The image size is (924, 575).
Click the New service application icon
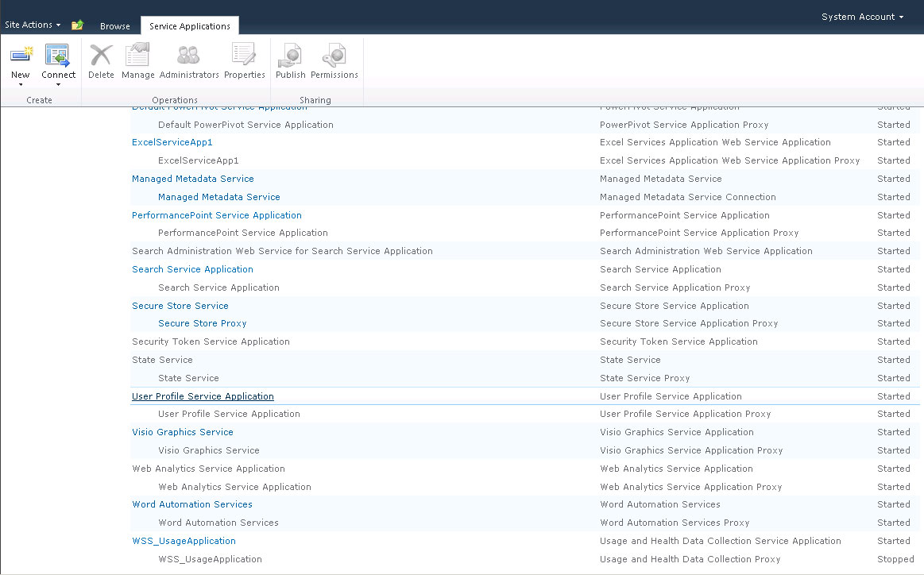[x=21, y=55]
